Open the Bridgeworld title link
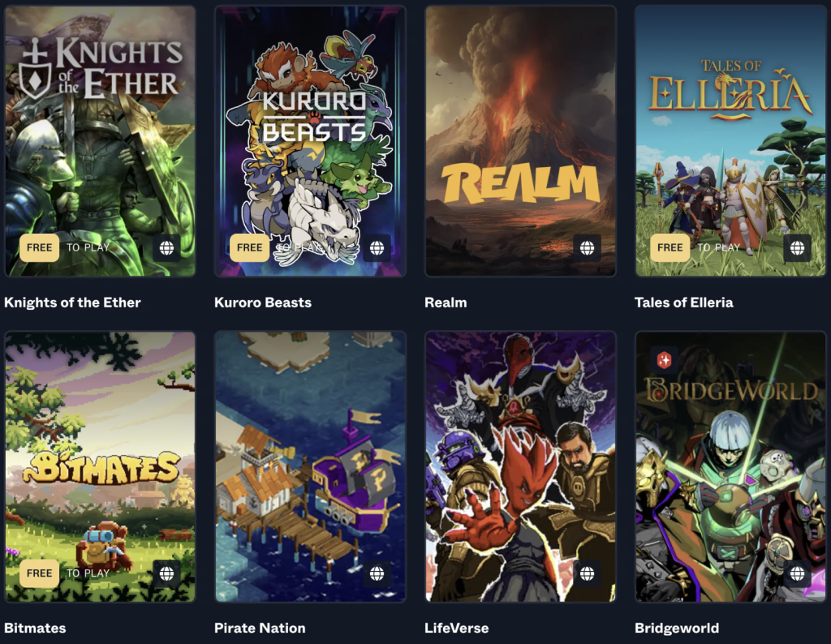The height and width of the screenshot is (644, 831). (677, 628)
